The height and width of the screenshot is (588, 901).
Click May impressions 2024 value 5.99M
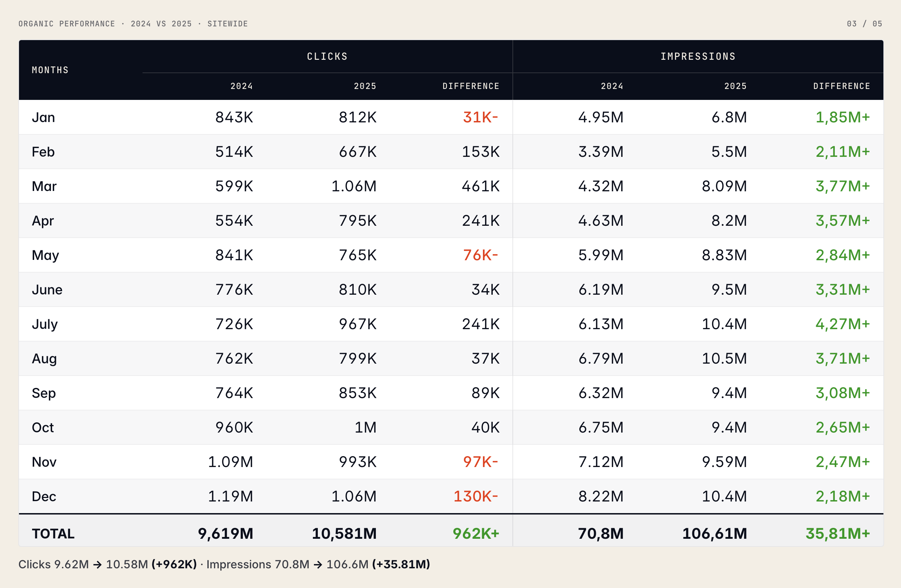[601, 255]
